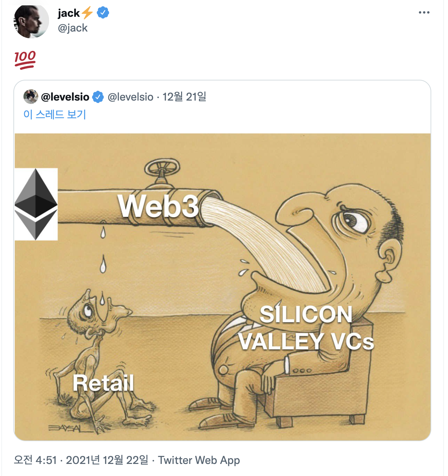Open the 오전 4:51 tweet timestamp
The height and width of the screenshot is (476, 448).
tap(35, 460)
